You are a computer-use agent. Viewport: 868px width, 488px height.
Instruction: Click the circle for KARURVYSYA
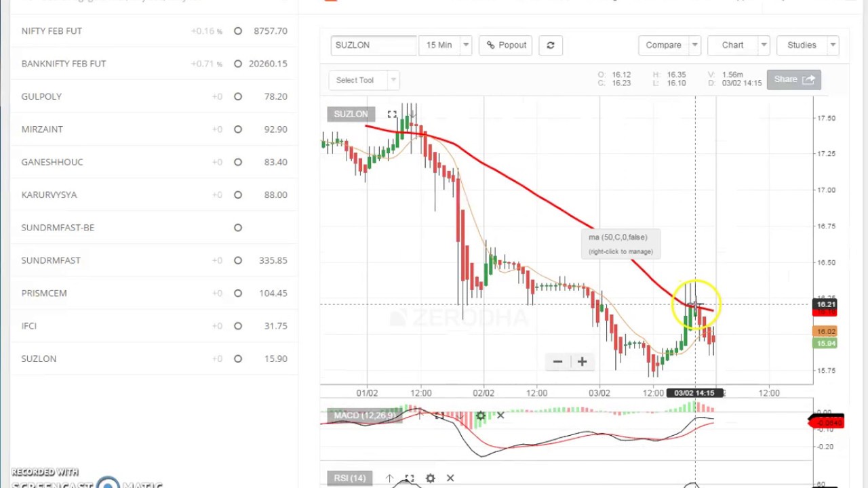coord(238,195)
